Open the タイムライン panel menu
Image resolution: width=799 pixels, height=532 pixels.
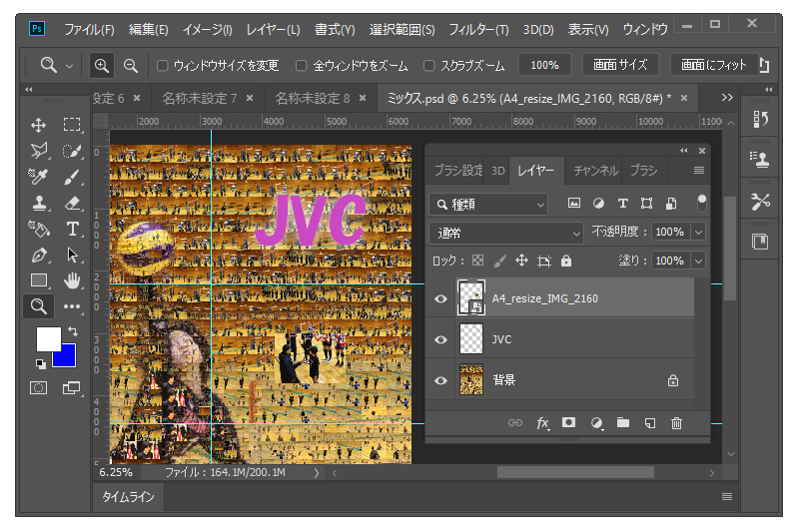tap(727, 496)
